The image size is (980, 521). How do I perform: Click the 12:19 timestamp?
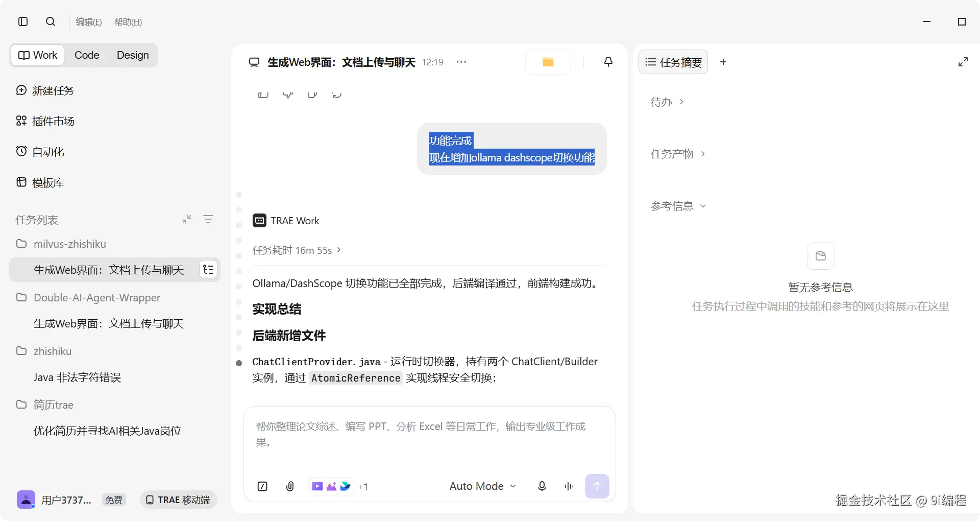coord(432,62)
